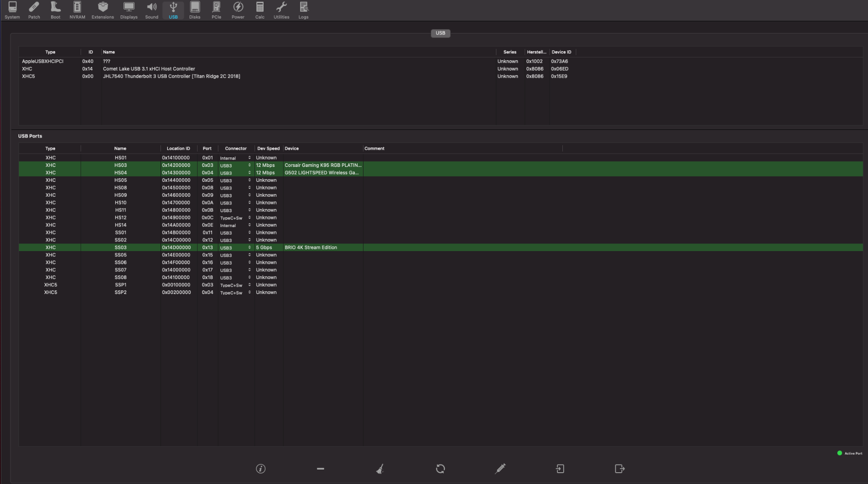View the Logs section
Image resolution: width=868 pixels, height=484 pixels.
303,10
